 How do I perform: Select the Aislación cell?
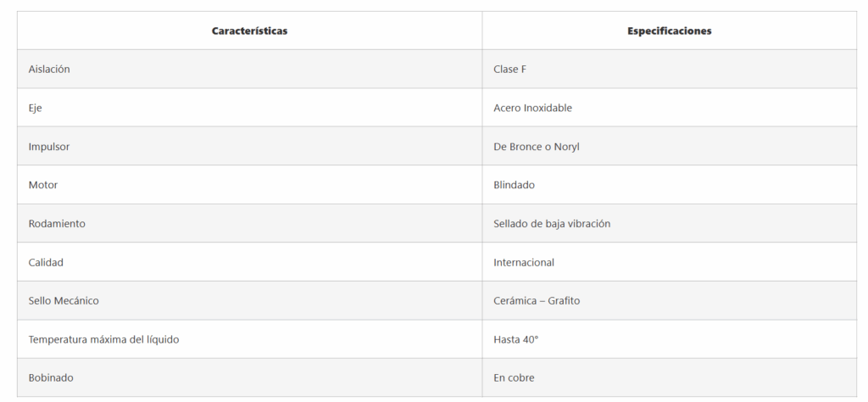(x=49, y=70)
